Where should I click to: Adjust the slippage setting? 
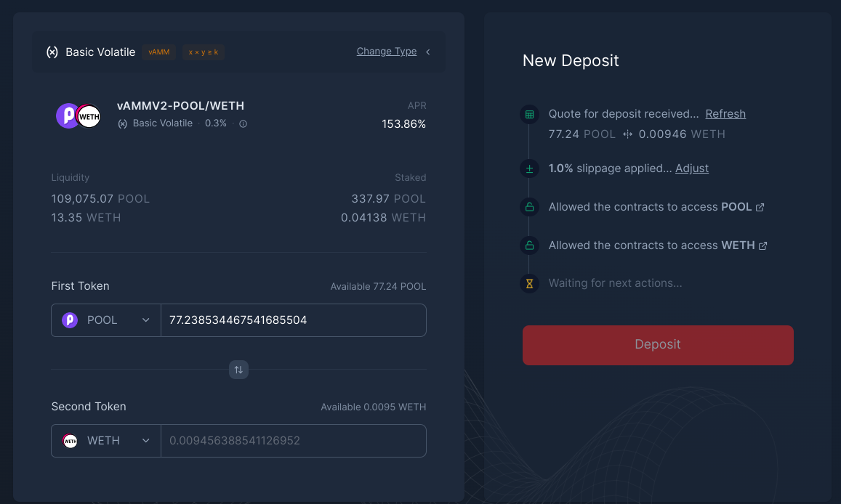[x=692, y=168]
